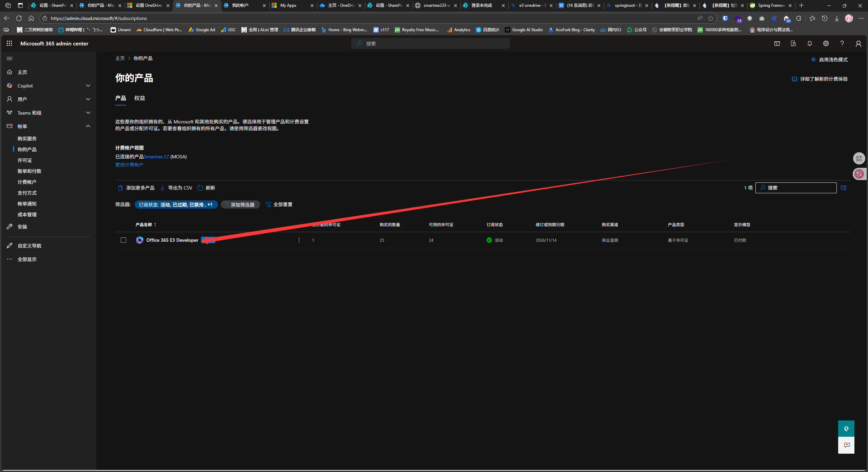This screenshot has width=868, height=472.
Task: Sort by the product name column header
Action: coord(144,225)
